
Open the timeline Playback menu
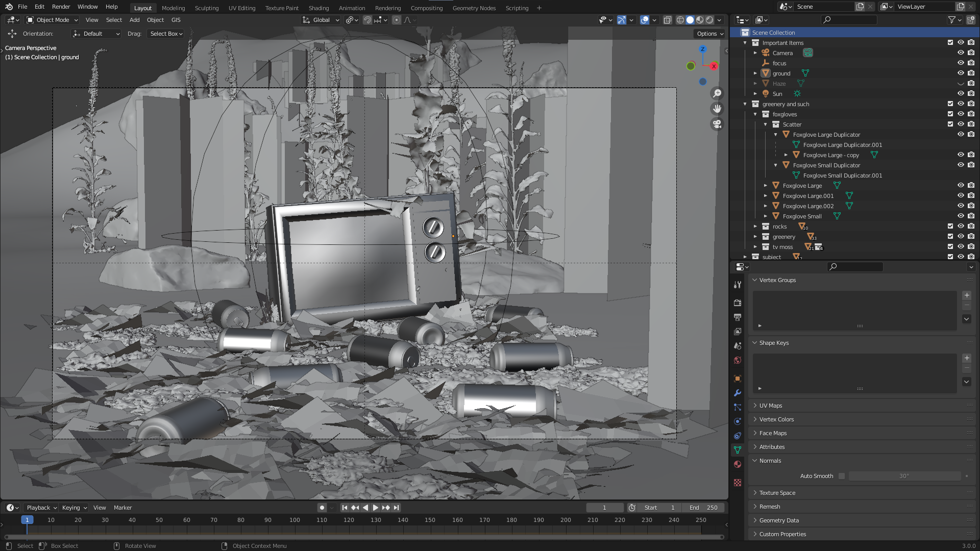(x=41, y=508)
